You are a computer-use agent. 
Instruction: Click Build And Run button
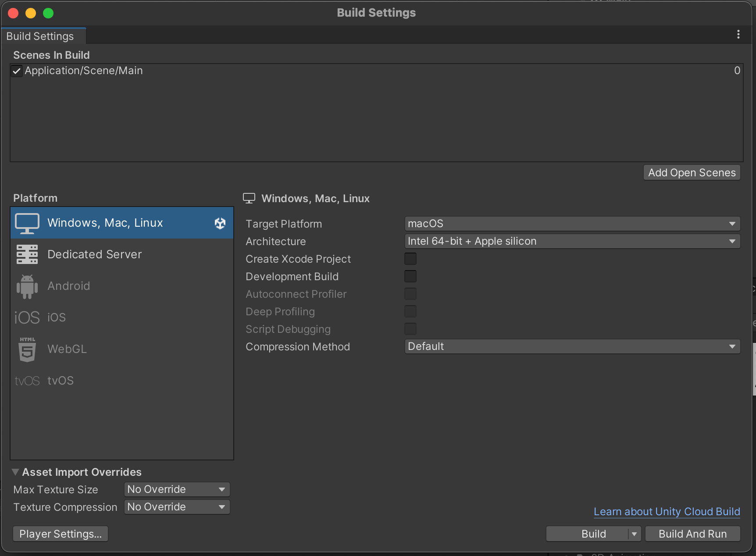693,534
